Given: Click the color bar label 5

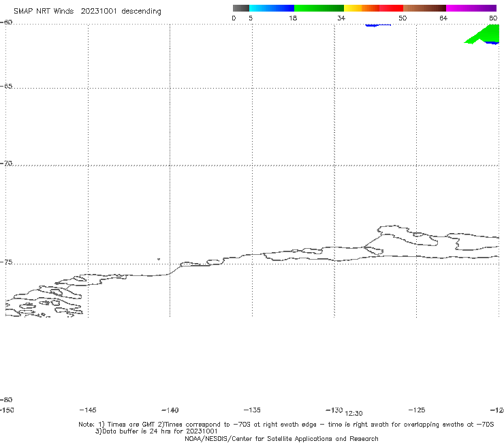Looking at the screenshot, I should point(251,18).
